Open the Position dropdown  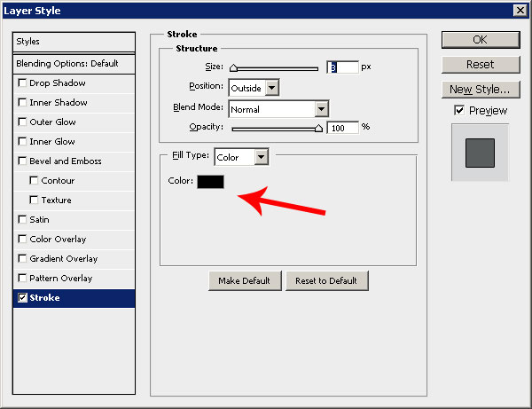pyautogui.click(x=271, y=88)
